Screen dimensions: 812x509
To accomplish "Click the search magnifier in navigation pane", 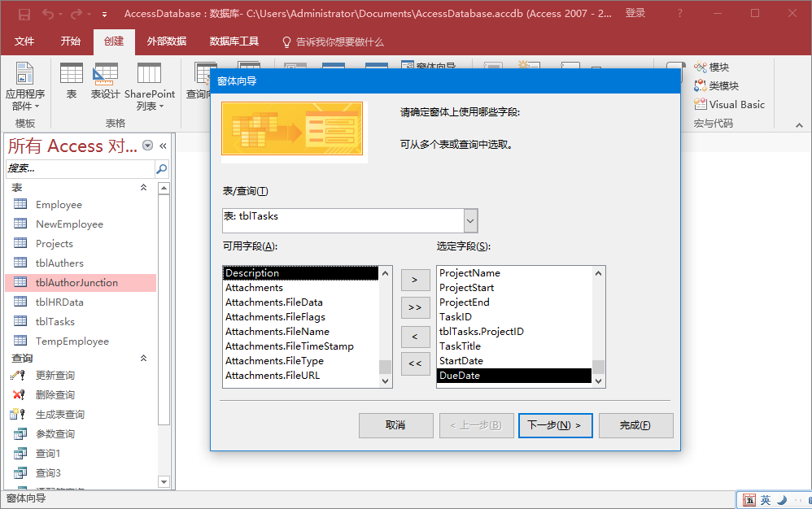I will point(161,169).
